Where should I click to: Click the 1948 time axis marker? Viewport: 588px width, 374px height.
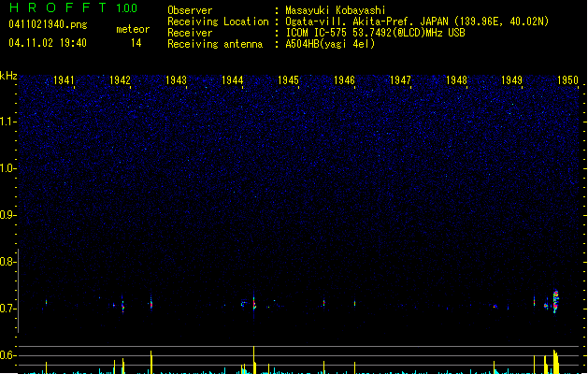(x=456, y=80)
